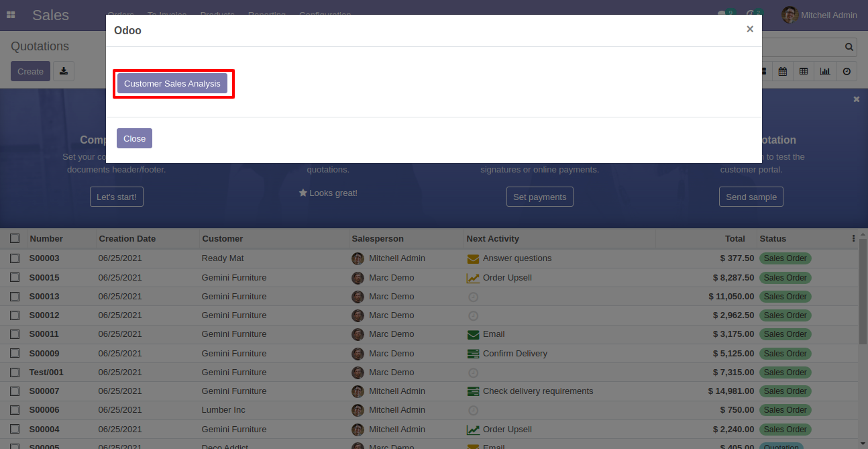
Task: Click the Set payments button
Action: pyautogui.click(x=540, y=197)
